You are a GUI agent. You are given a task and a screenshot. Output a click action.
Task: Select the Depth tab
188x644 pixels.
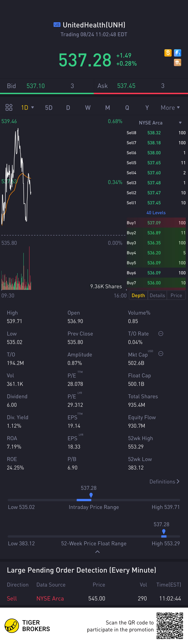click(x=138, y=295)
